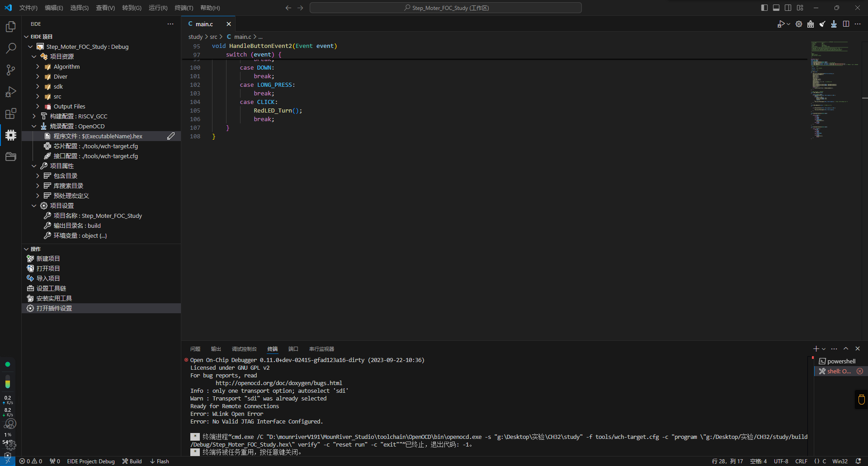868x466 pixels.
Task: Click the build icon in editor toolbar
Action: [811, 24]
